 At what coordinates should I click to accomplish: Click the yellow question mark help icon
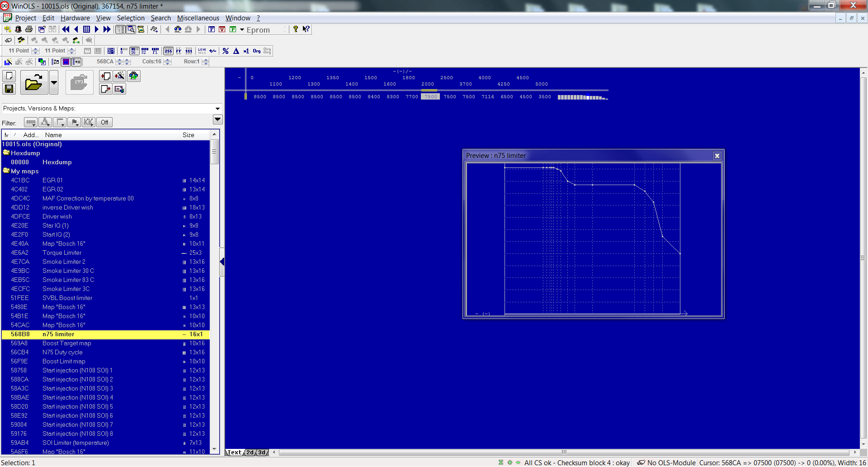pos(296,29)
